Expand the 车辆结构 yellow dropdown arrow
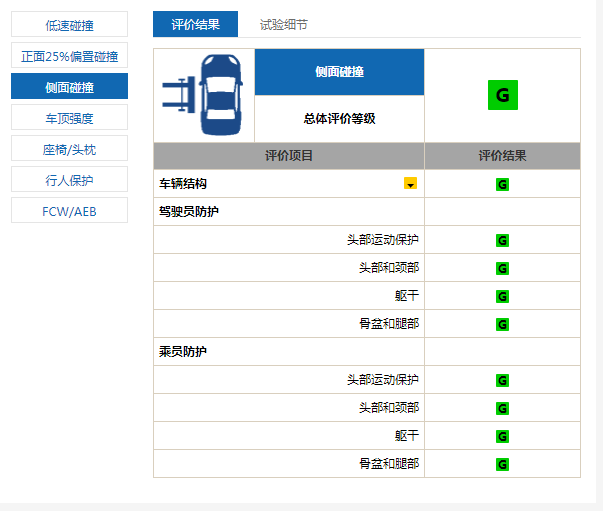The image size is (603, 511). (x=410, y=184)
